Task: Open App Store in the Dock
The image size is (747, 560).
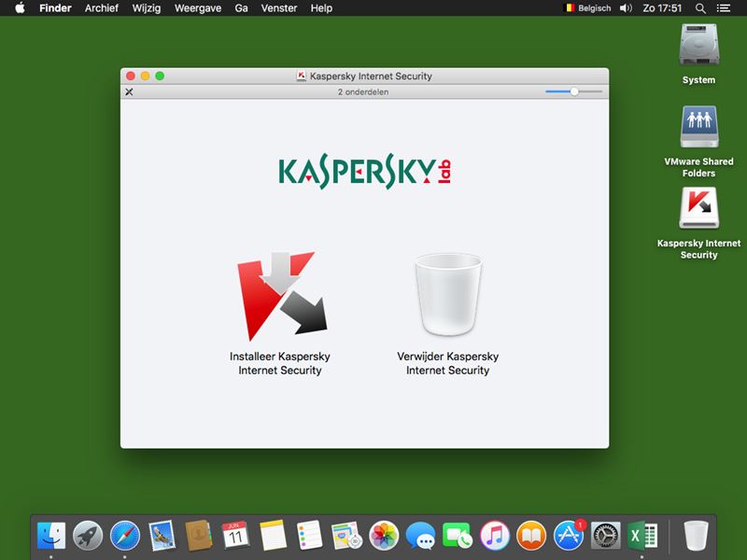Action: 569,535
